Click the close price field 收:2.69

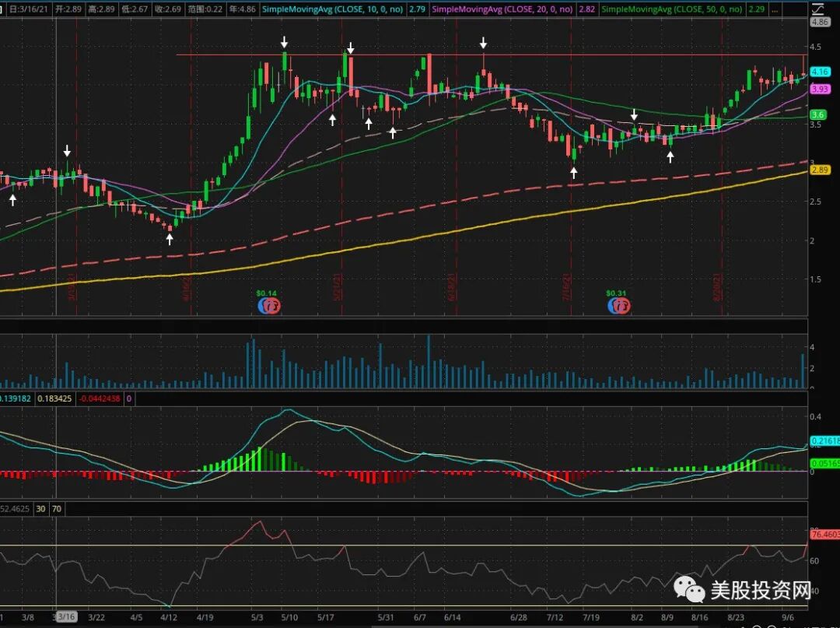click(x=168, y=9)
